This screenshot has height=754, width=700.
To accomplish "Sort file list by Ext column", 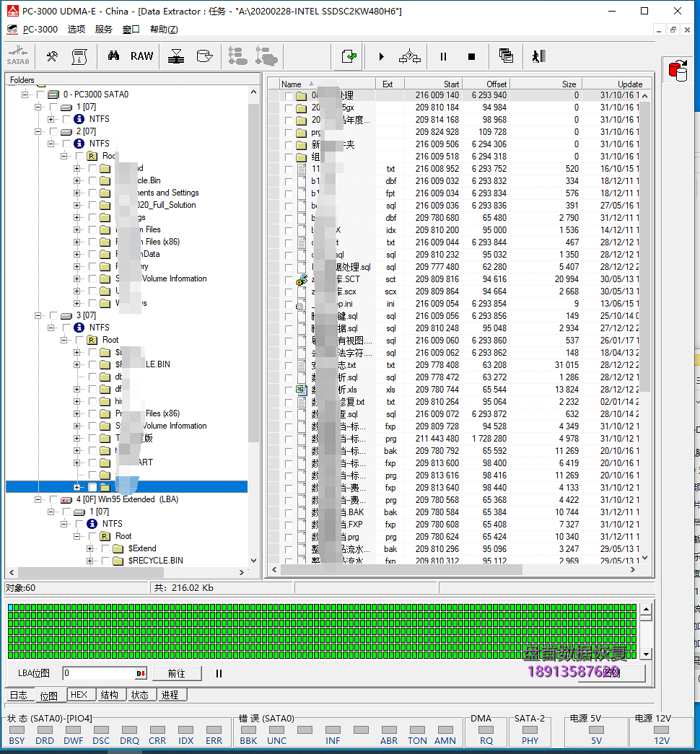I will pos(390,84).
